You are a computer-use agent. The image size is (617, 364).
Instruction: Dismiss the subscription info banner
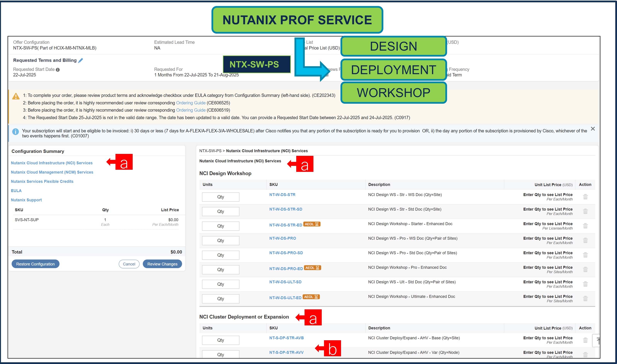pyautogui.click(x=593, y=129)
